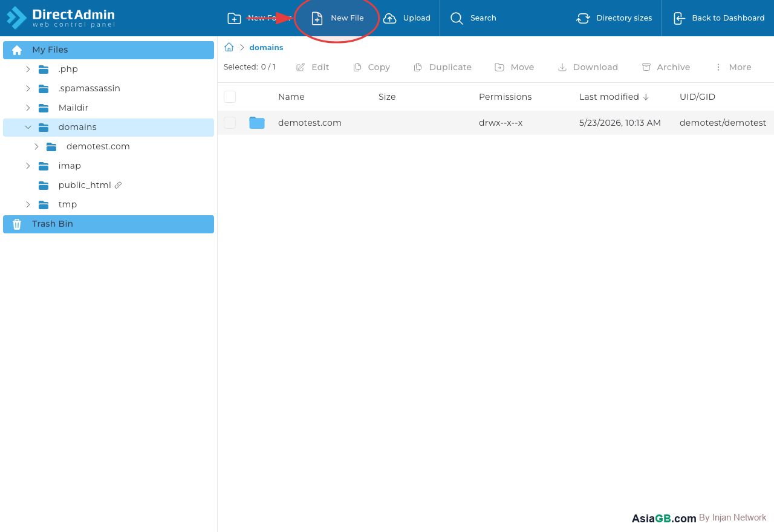
Task: Click the home icon in breadcrumb
Action: [229, 47]
